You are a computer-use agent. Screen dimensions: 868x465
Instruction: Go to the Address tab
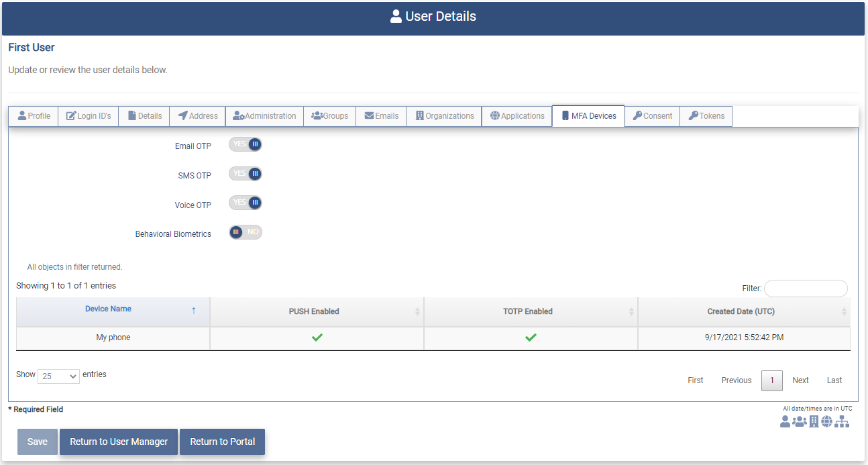click(197, 116)
